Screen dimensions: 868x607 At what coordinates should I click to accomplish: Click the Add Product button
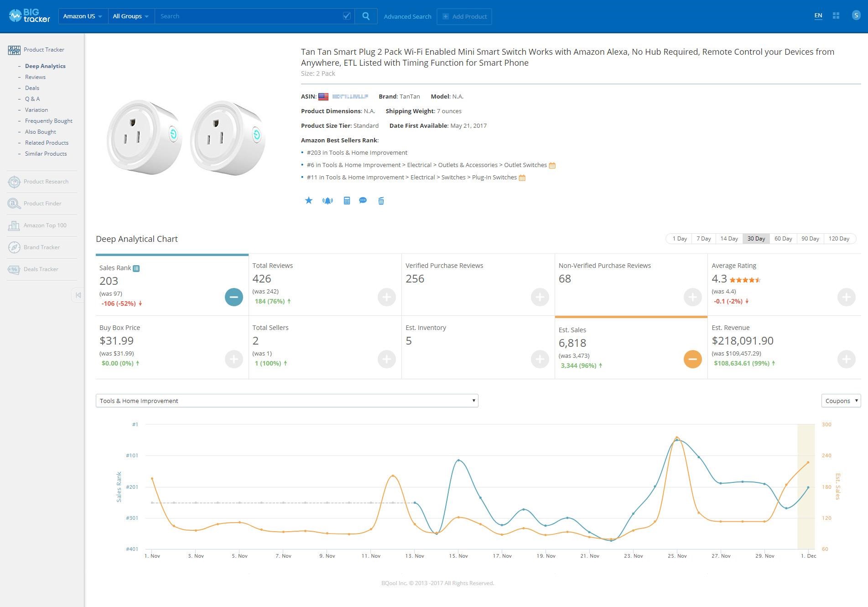coord(464,16)
